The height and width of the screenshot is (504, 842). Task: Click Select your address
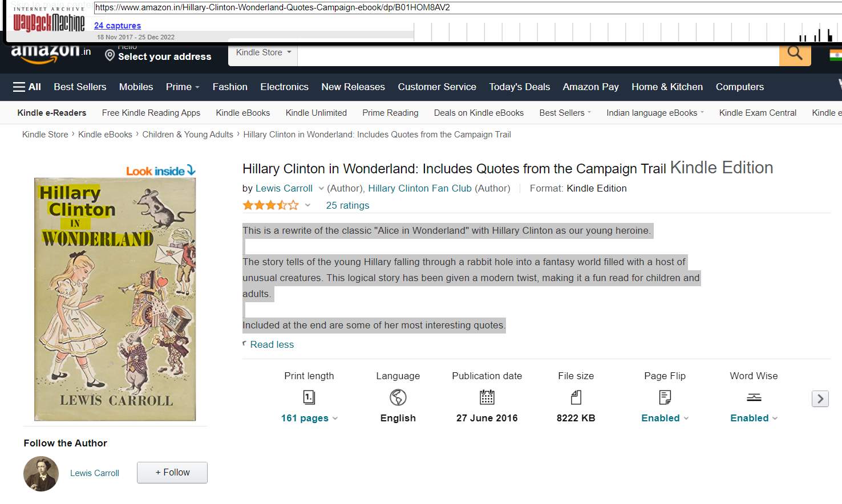click(x=164, y=56)
